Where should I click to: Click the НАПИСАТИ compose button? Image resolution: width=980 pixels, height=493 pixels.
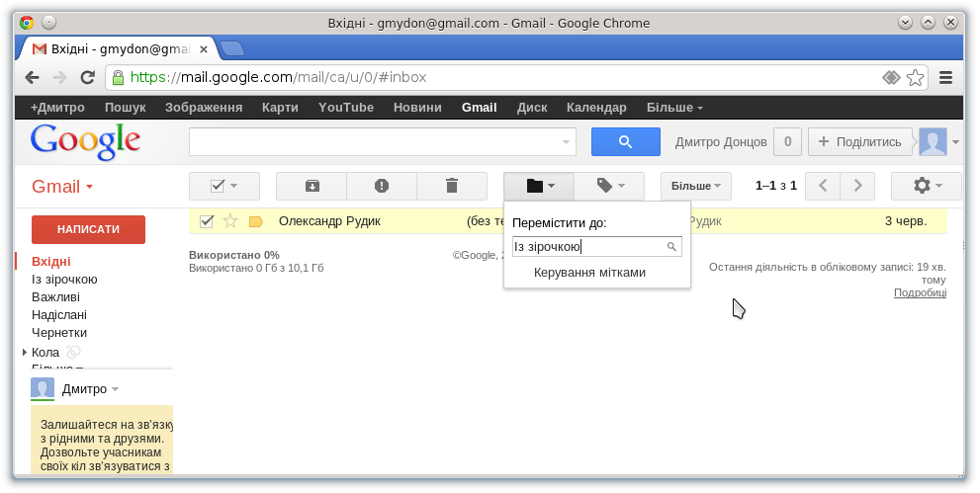tap(88, 229)
